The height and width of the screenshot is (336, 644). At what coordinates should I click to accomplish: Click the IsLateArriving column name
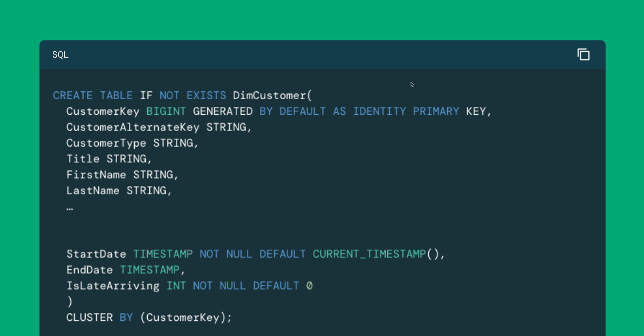click(113, 286)
